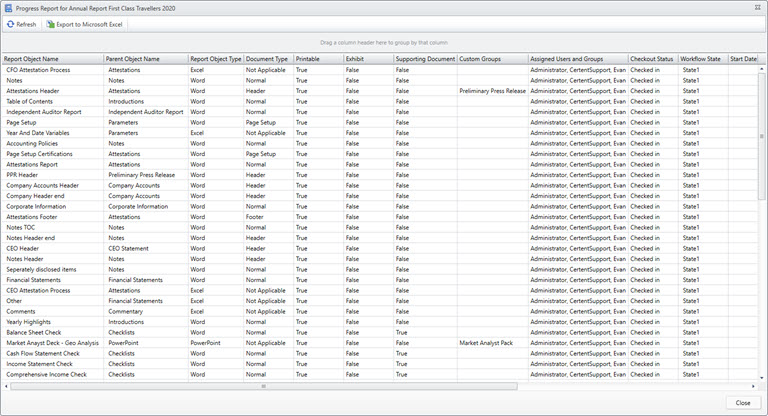Click the Close button

(x=743, y=402)
